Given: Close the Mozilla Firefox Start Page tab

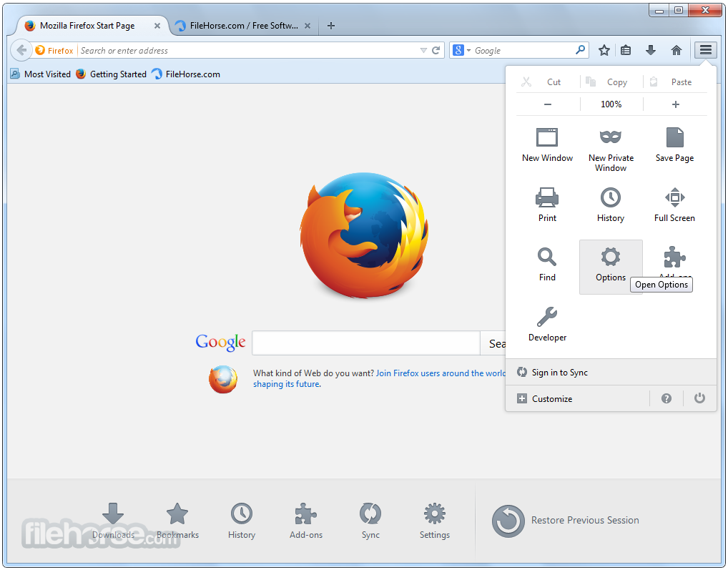Looking at the screenshot, I should coord(157,26).
